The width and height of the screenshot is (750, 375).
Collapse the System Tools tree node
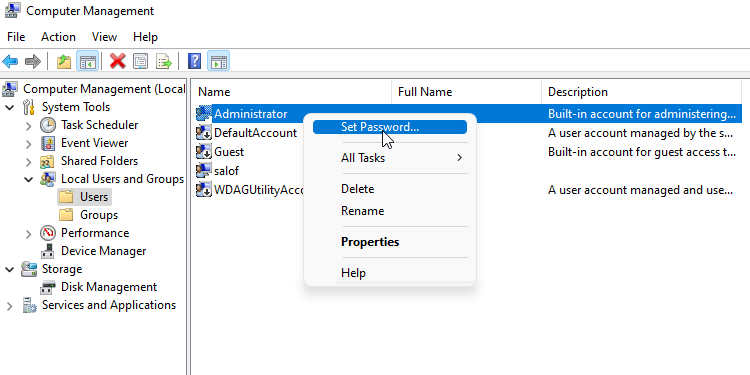click(10, 107)
